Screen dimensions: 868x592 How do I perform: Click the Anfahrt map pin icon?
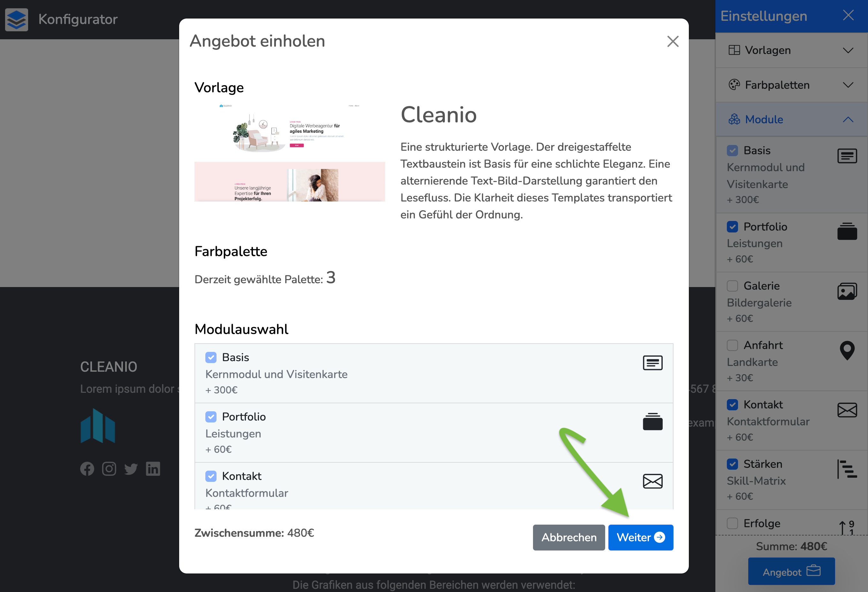coord(847,350)
